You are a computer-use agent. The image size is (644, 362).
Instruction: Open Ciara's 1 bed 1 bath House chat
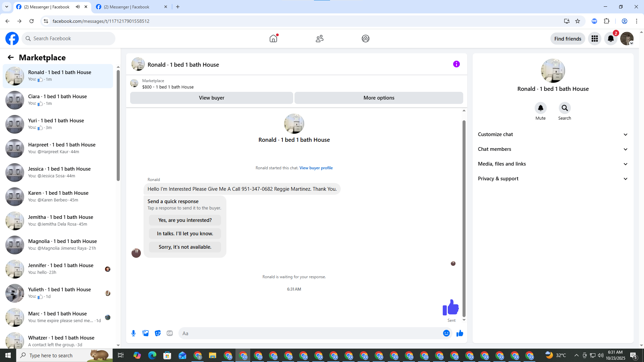tap(58, 100)
